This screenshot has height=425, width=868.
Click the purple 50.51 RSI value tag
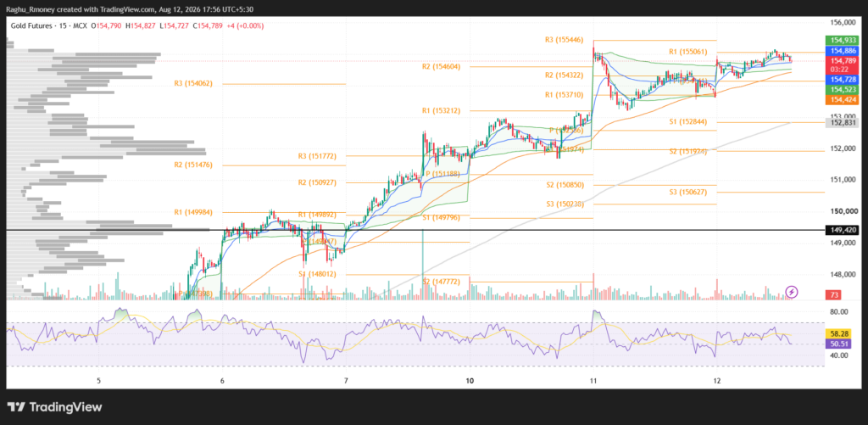[x=840, y=344]
